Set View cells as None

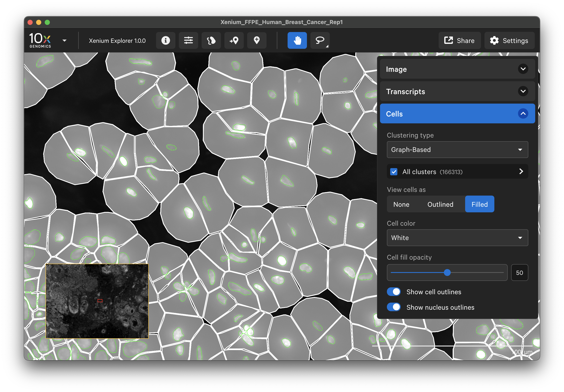(x=401, y=204)
